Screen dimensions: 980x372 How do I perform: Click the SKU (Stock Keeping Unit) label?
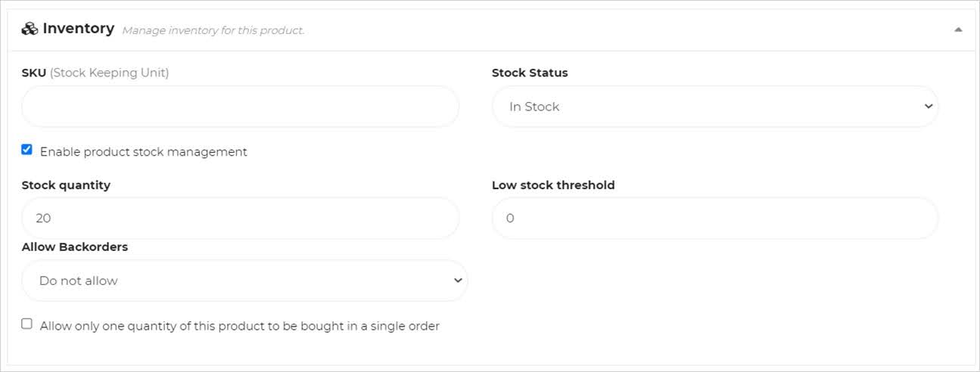click(95, 73)
